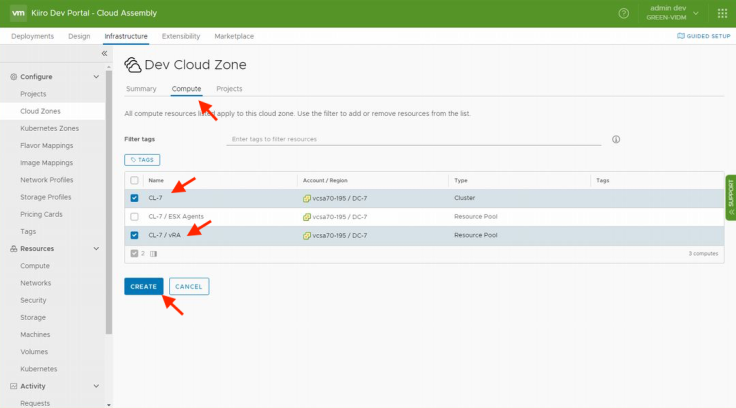Click the Activity section icon
Image resolution: width=736 pixels, height=408 pixels.
(14, 386)
